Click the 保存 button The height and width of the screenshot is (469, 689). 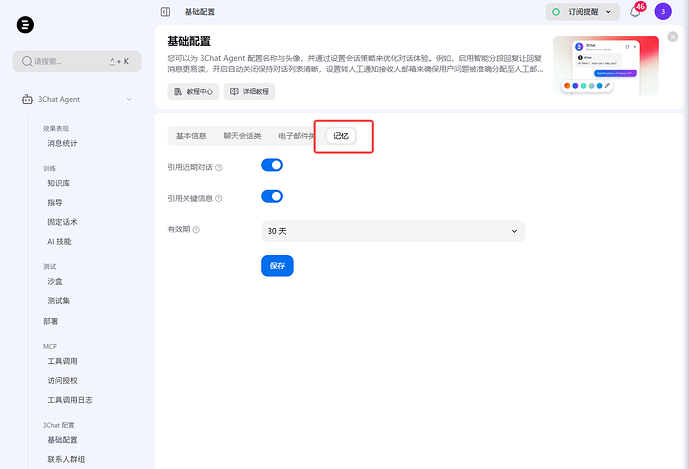[x=277, y=266]
